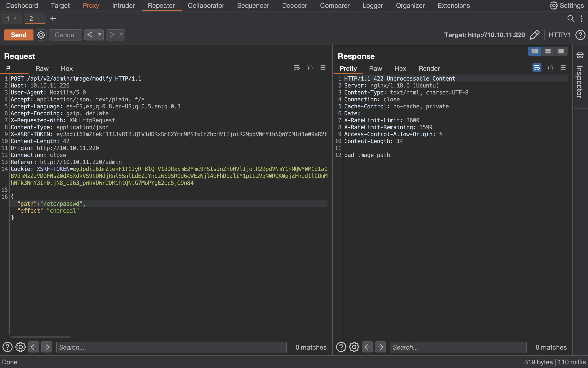
Task: Expand the Inspector side panel label
Action: click(579, 82)
